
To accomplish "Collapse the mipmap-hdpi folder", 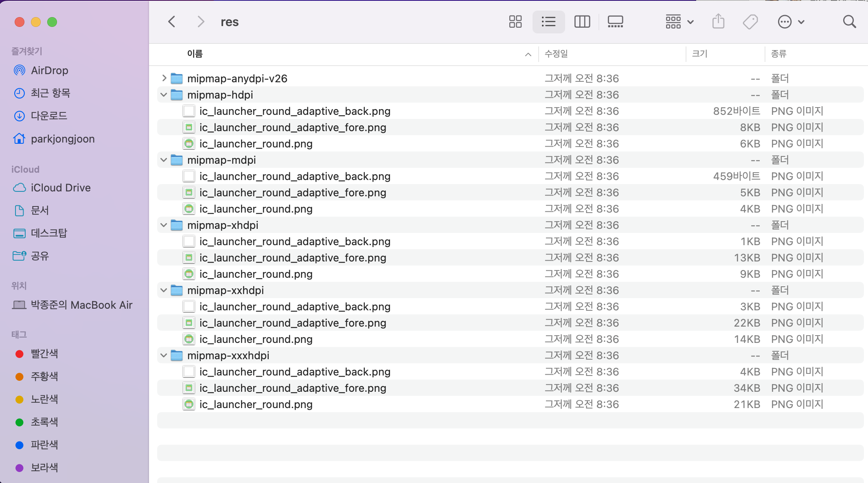I will 164,95.
